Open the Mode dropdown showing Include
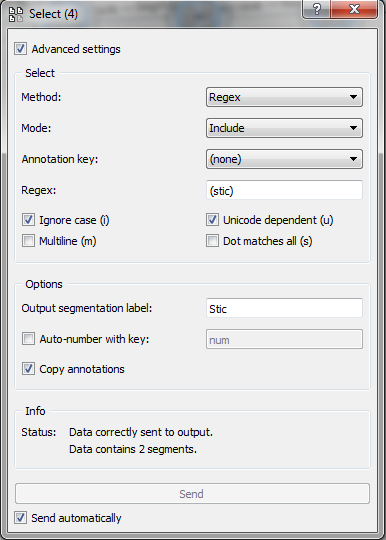The height and width of the screenshot is (540, 386). tap(284, 128)
